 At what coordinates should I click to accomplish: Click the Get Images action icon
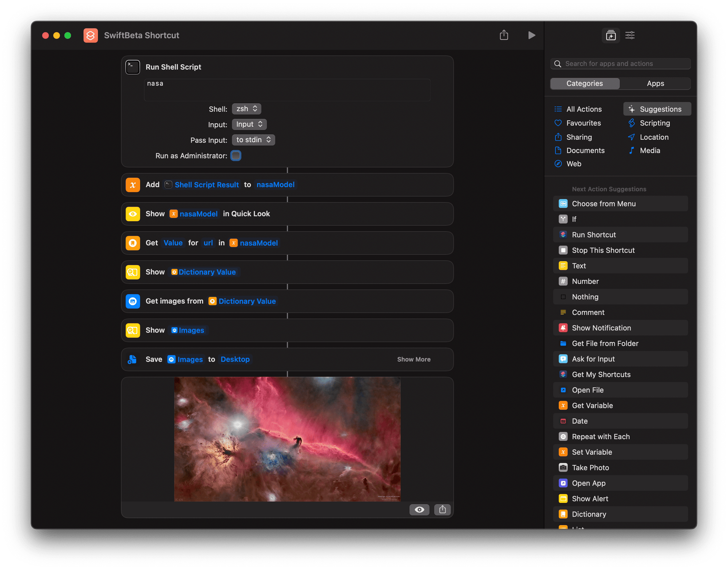pyautogui.click(x=133, y=301)
